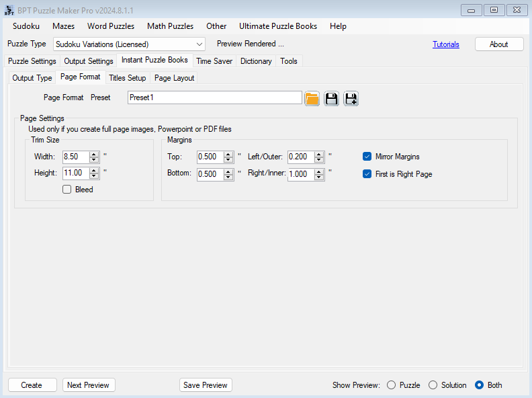Switch to the Time Saver tab
The image size is (532, 398).
click(214, 61)
